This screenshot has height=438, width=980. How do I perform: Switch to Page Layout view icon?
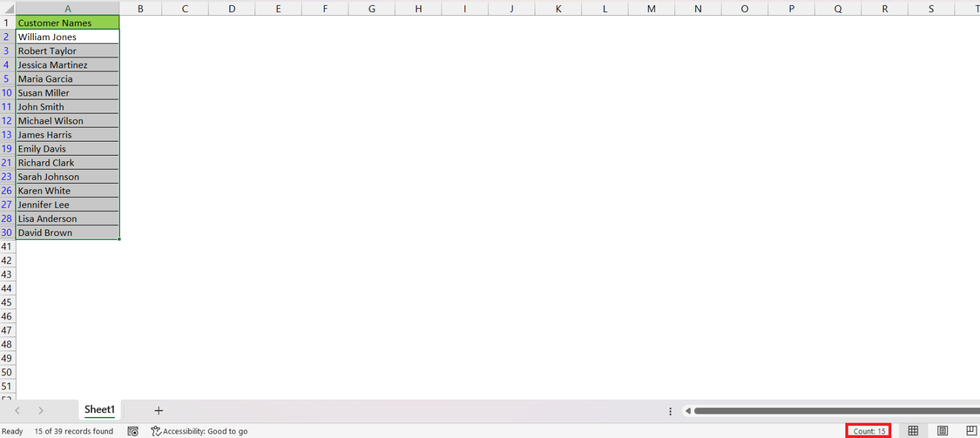click(942, 431)
